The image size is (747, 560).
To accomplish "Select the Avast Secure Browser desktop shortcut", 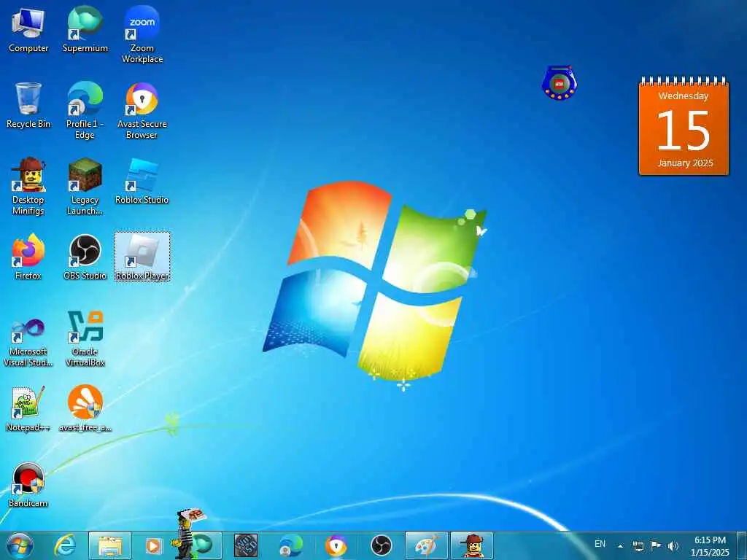I will coord(142,111).
